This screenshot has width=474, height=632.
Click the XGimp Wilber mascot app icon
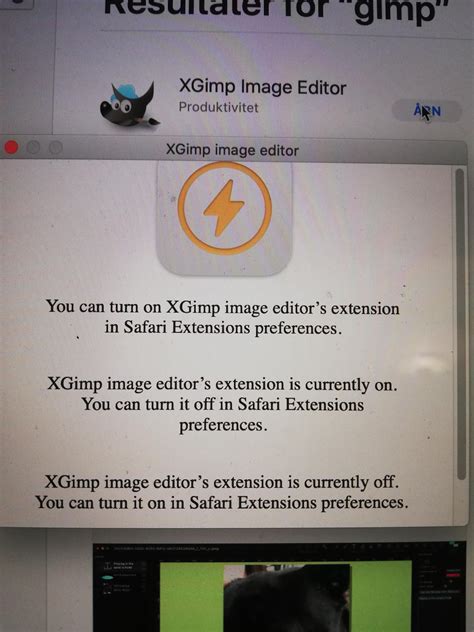click(129, 105)
